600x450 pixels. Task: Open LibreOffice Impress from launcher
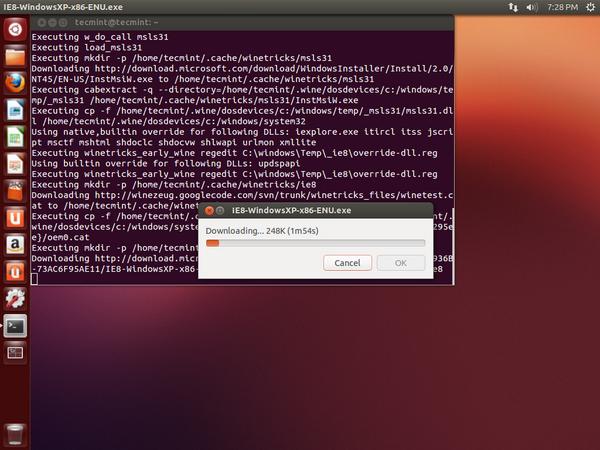click(x=15, y=164)
